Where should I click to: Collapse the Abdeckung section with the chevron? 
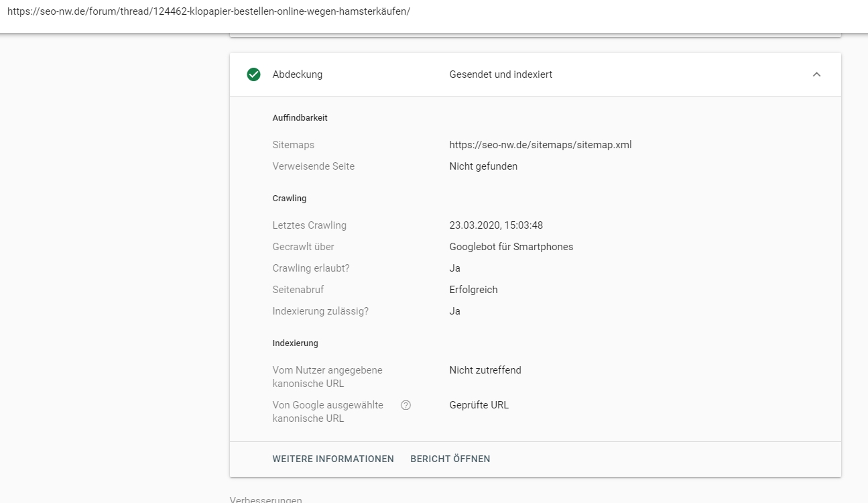816,74
